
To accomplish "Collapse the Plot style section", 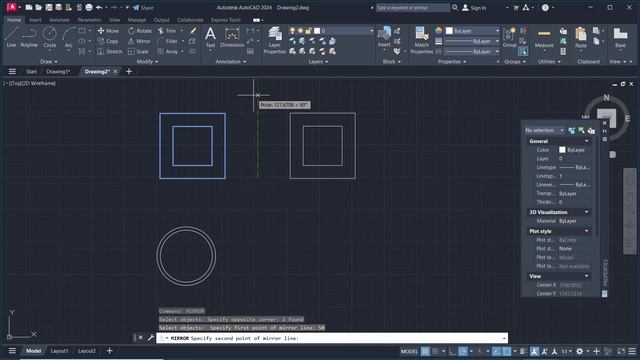I will (587, 231).
